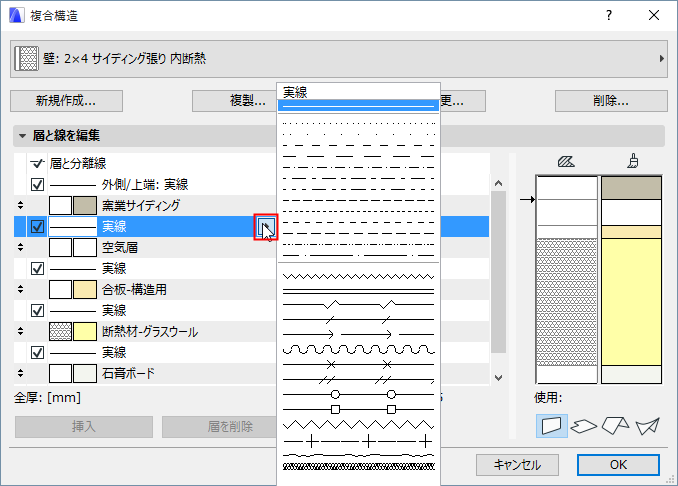Image resolution: width=678 pixels, height=486 pixels.
Task: Click the ArchiCAD app icon in title bar
Action: [16, 16]
